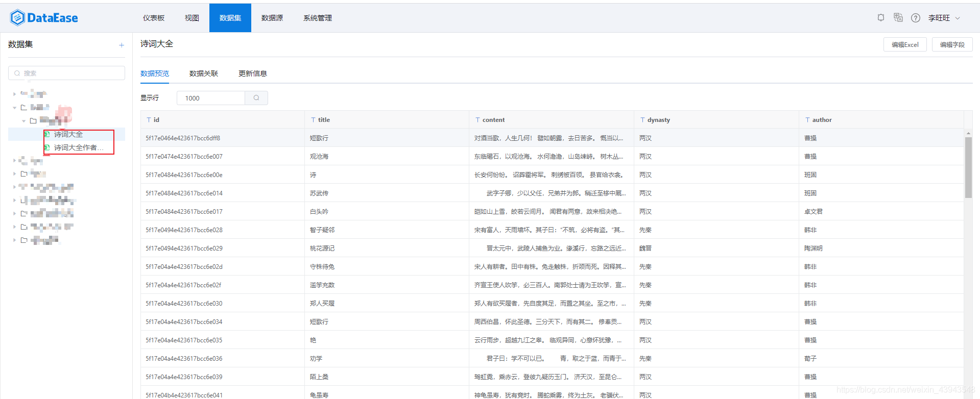Click the content column header

(x=552, y=120)
